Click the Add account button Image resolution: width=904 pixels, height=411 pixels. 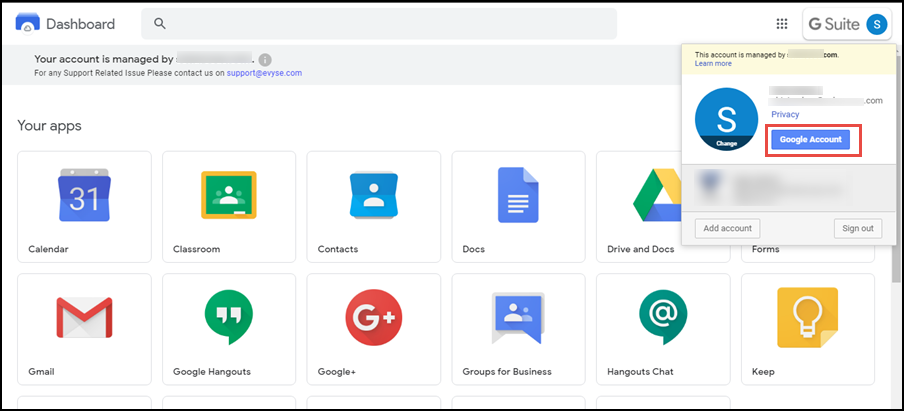click(x=727, y=228)
